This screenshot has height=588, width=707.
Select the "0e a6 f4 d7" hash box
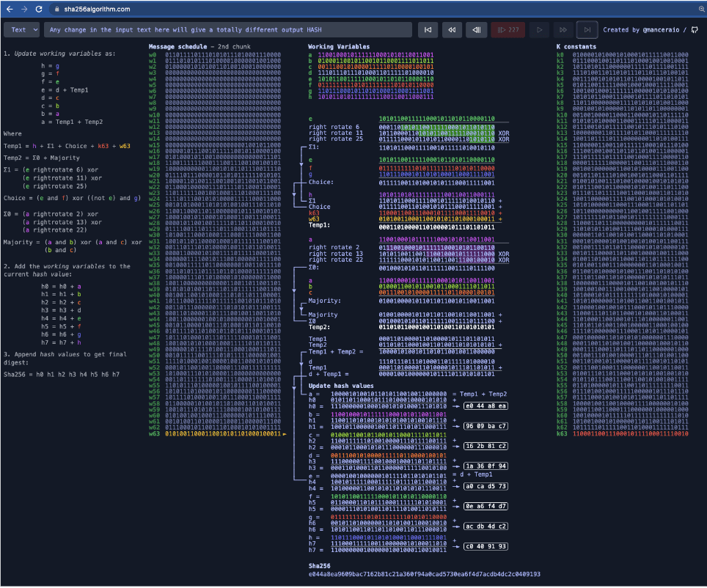pyautogui.click(x=486, y=507)
